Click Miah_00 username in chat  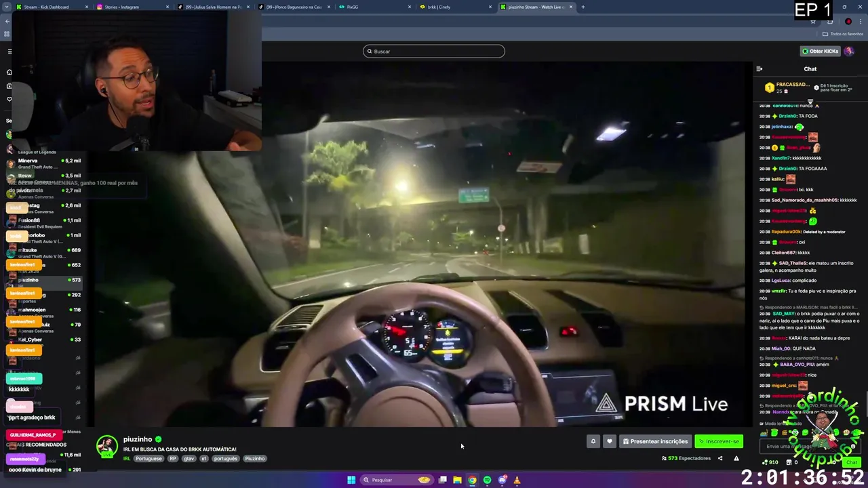[782, 348]
